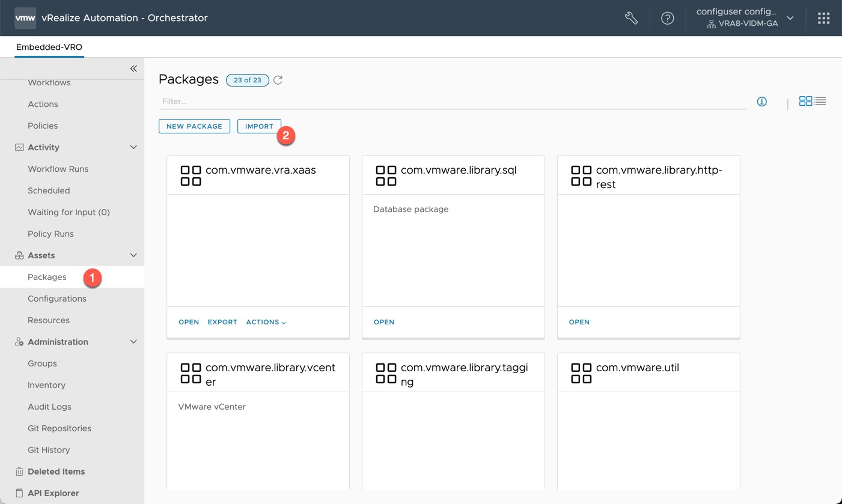Click the Deleted Items trash icon

[x=19, y=472]
